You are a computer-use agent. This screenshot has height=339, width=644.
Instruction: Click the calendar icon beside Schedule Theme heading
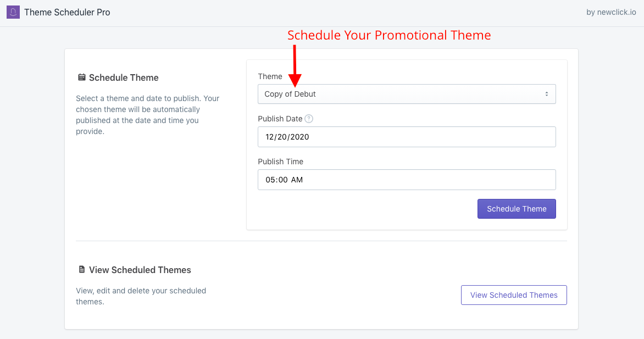click(x=82, y=77)
